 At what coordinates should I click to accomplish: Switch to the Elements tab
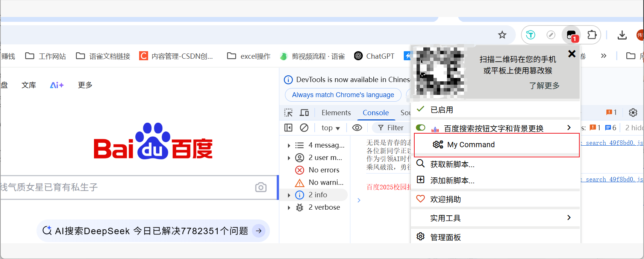point(336,113)
